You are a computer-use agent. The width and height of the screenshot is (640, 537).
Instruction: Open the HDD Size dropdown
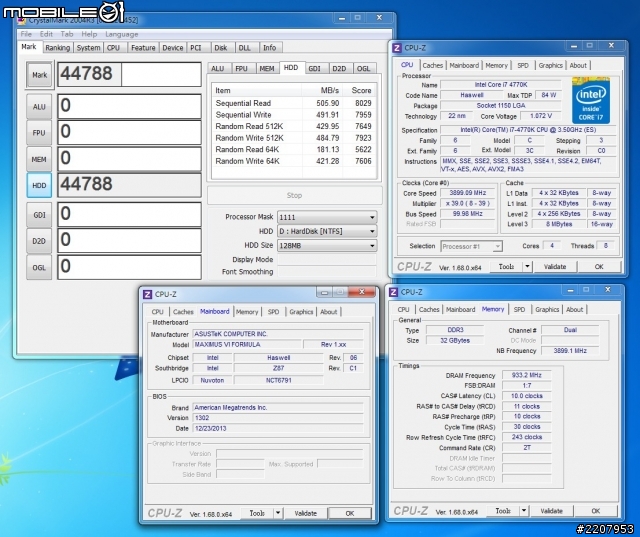click(x=327, y=246)
